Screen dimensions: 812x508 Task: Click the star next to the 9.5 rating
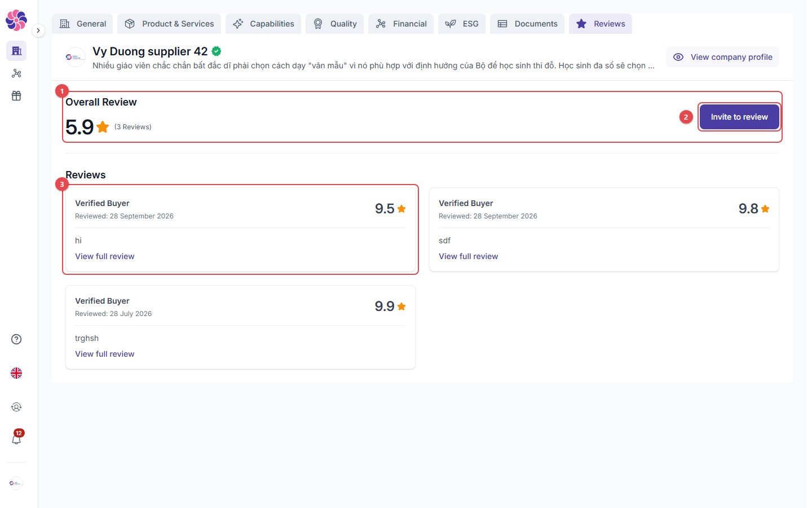pos(401,209)
